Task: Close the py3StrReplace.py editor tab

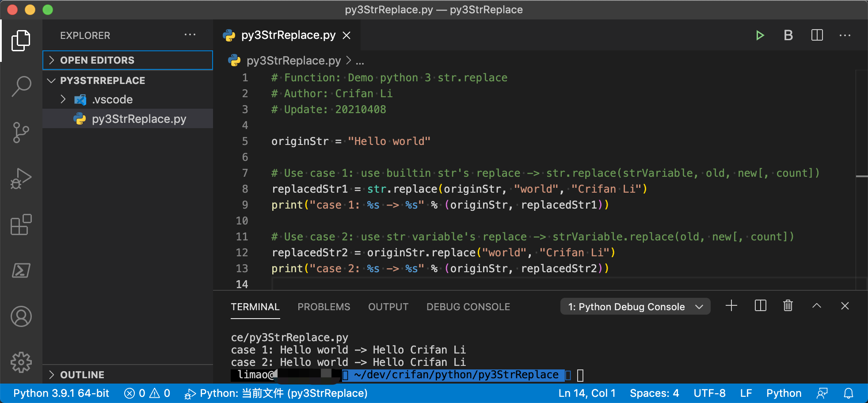Action: click(347, 35)
